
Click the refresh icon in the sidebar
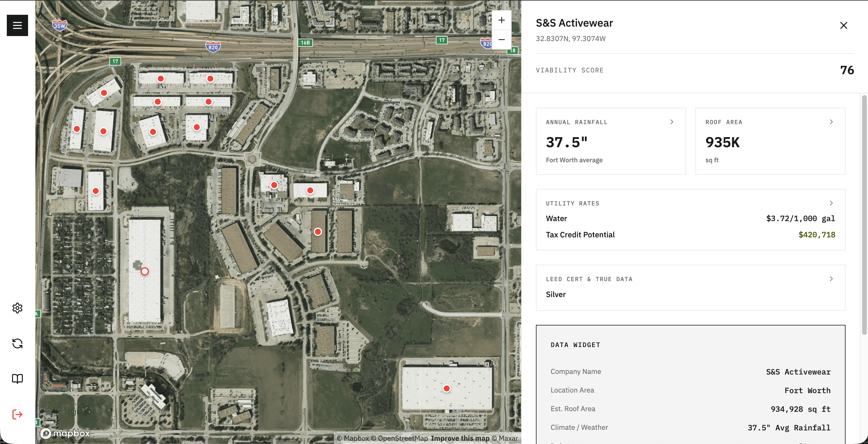point(17,343)
